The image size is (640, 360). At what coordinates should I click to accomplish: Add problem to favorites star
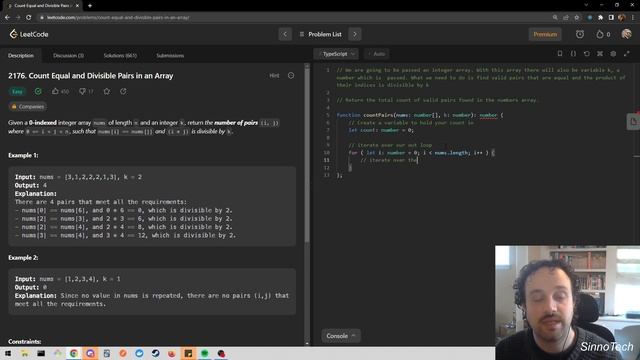pyautogui.click(x=107, y=91)
